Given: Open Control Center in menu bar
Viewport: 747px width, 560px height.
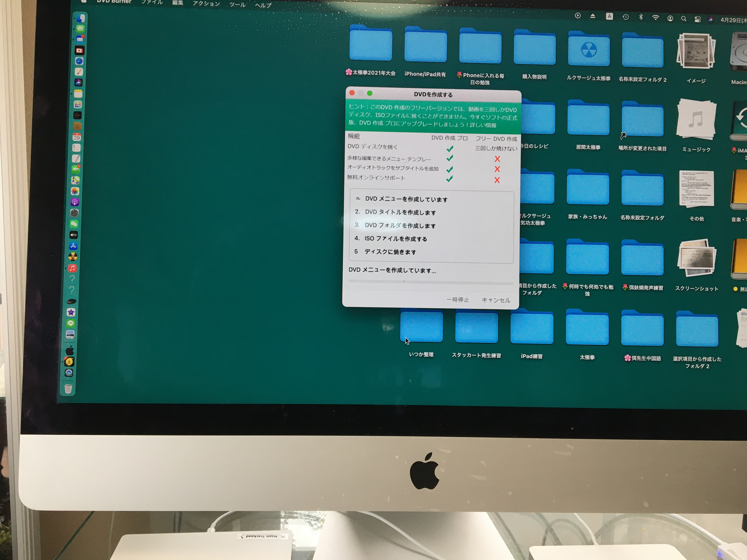Looking at the screenshot, I should (697, 19).
